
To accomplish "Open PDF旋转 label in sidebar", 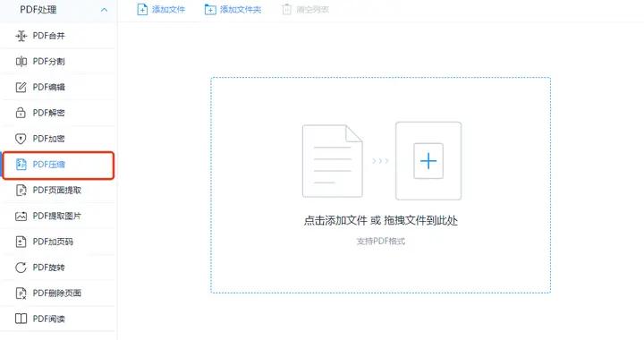I will 49,268.
